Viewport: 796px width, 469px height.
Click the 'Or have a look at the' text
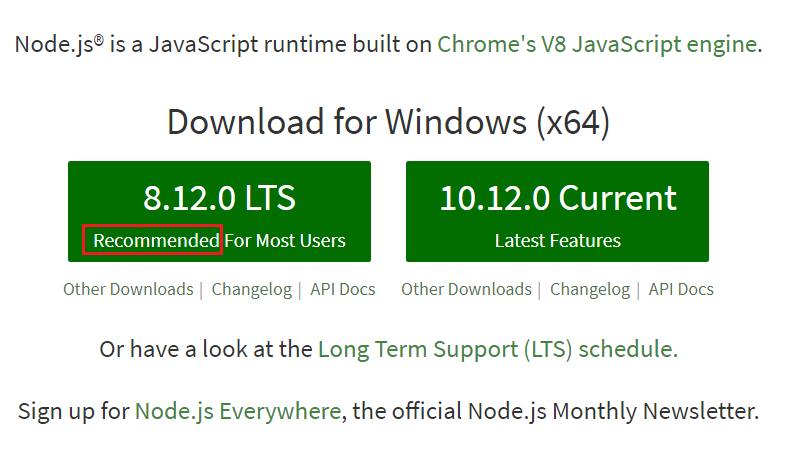point(206,349)
